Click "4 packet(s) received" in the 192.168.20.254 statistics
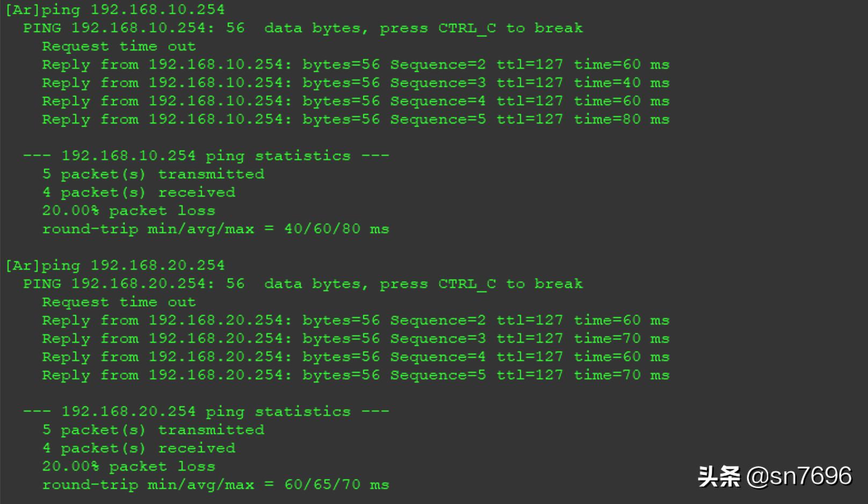 [139, 449]
